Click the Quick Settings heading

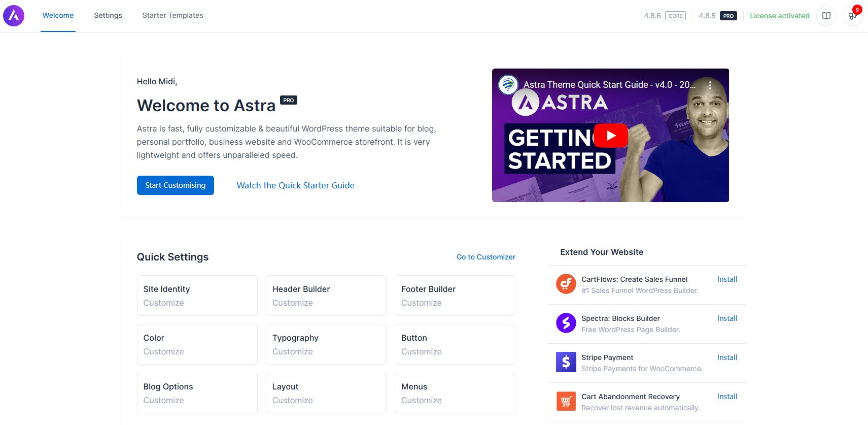(x=172, y=257)
